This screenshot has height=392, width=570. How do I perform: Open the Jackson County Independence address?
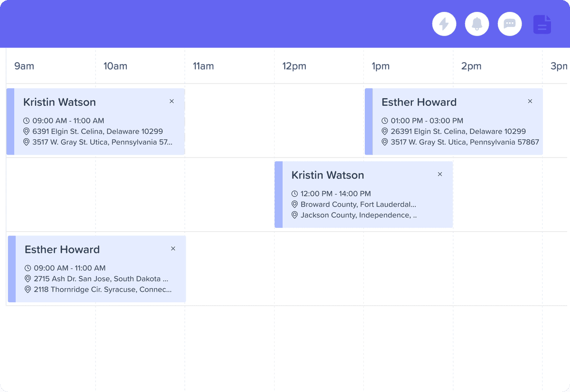[x=359, y=215]
